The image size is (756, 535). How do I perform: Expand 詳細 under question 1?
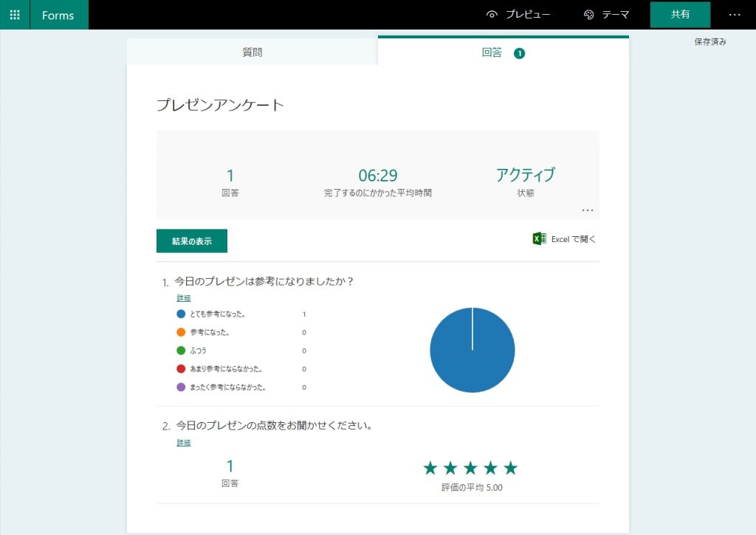pyautogui.click(x=182, y=297)
